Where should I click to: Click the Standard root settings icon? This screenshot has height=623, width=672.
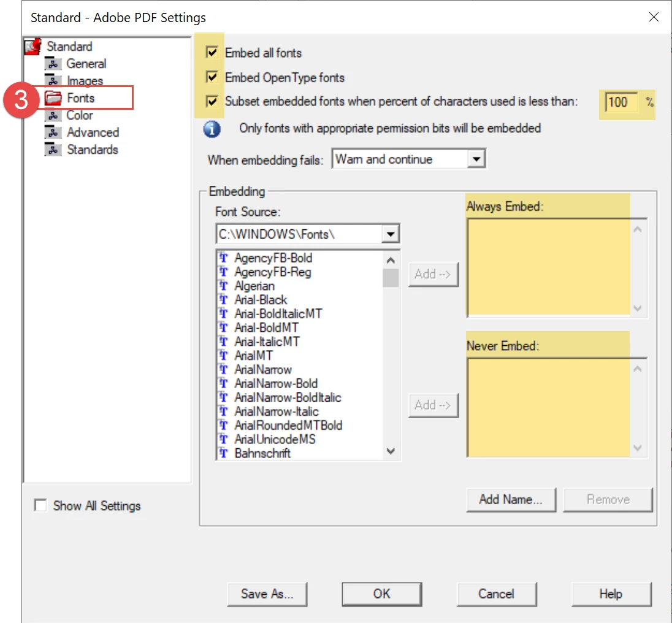[33, 46]
